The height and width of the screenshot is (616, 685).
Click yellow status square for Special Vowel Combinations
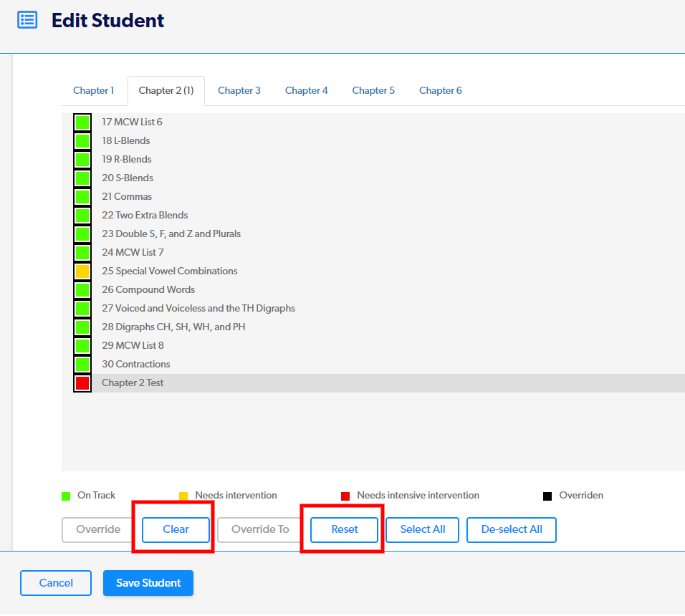[x=82, y=271]
